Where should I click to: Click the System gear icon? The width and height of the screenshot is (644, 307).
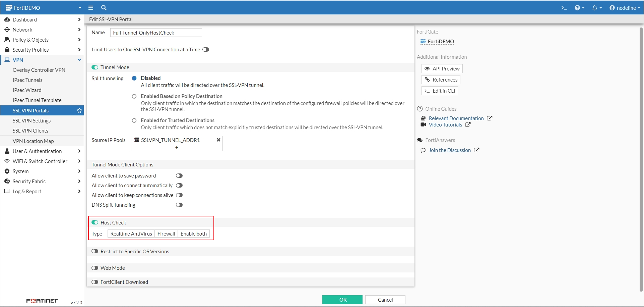7,171
